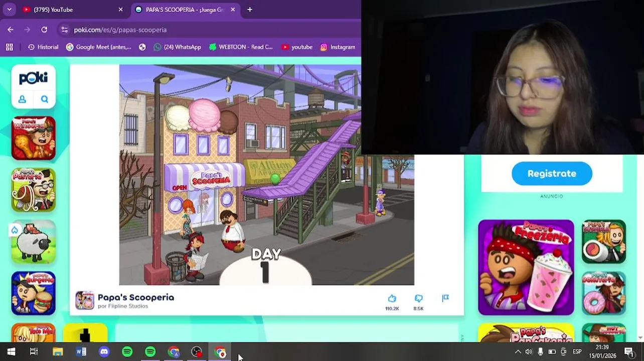This screenshot has width=644, height=361.
Task: Expand the tab search dropdown arrow
Action: (x=9, y=10)
